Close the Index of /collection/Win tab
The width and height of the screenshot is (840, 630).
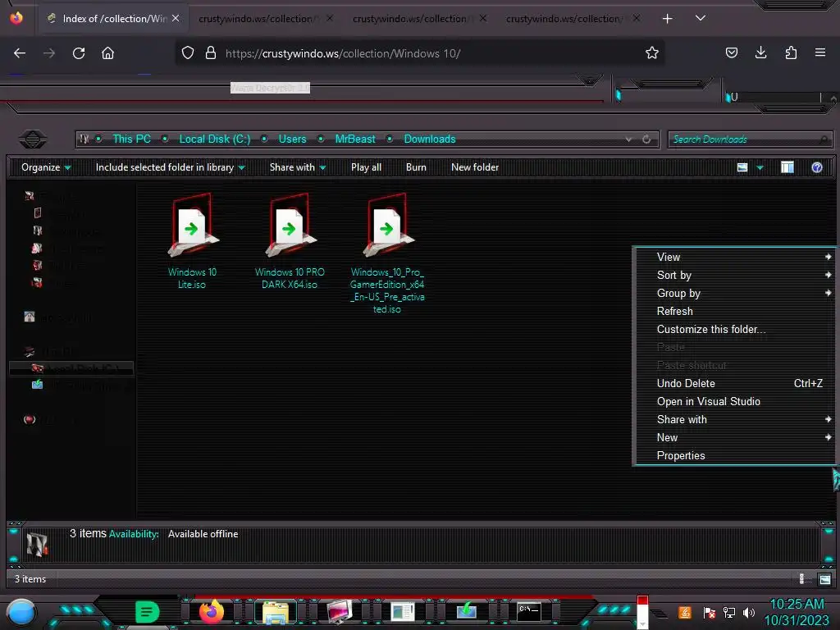(176, 18)
